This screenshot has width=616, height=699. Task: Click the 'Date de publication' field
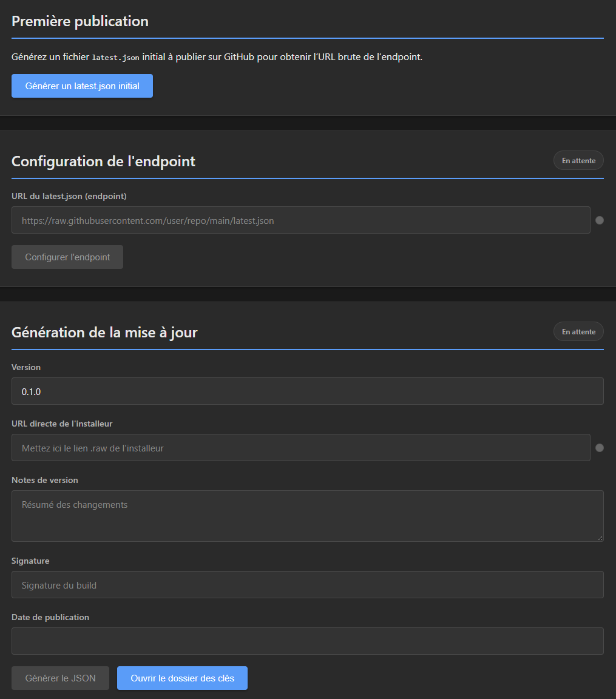click(308, 641)
